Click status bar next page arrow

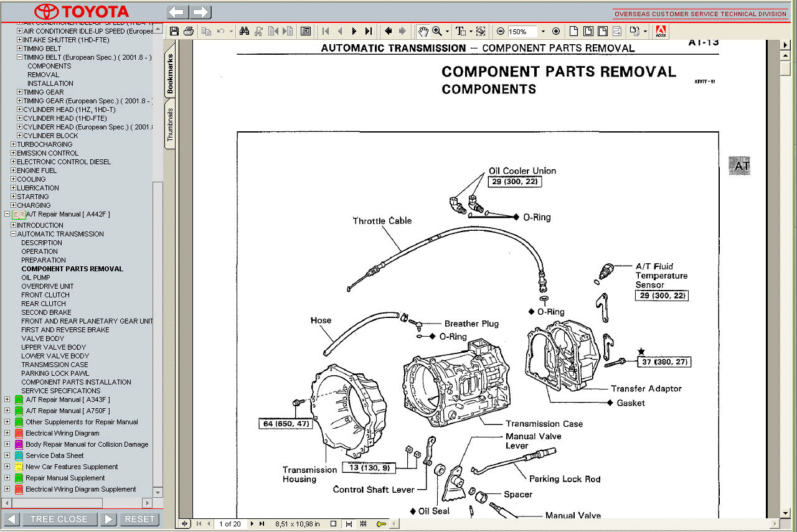252,524
